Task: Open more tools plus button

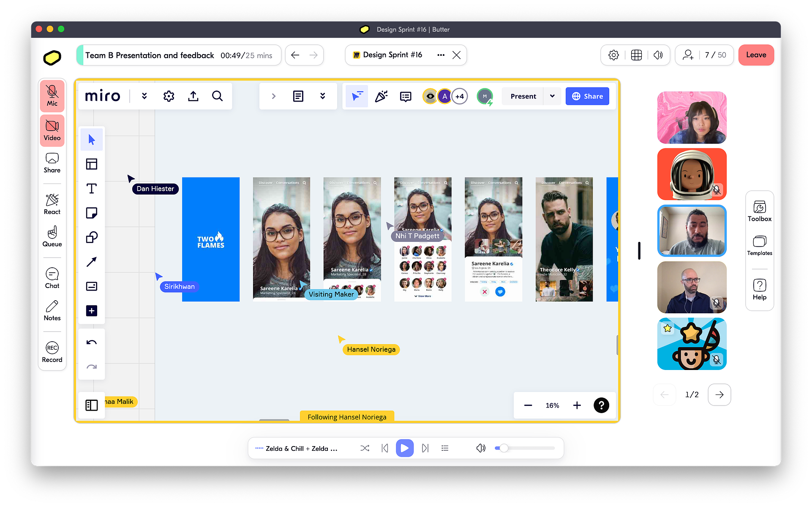Action: pyautogui.click(x=92, y=311)
